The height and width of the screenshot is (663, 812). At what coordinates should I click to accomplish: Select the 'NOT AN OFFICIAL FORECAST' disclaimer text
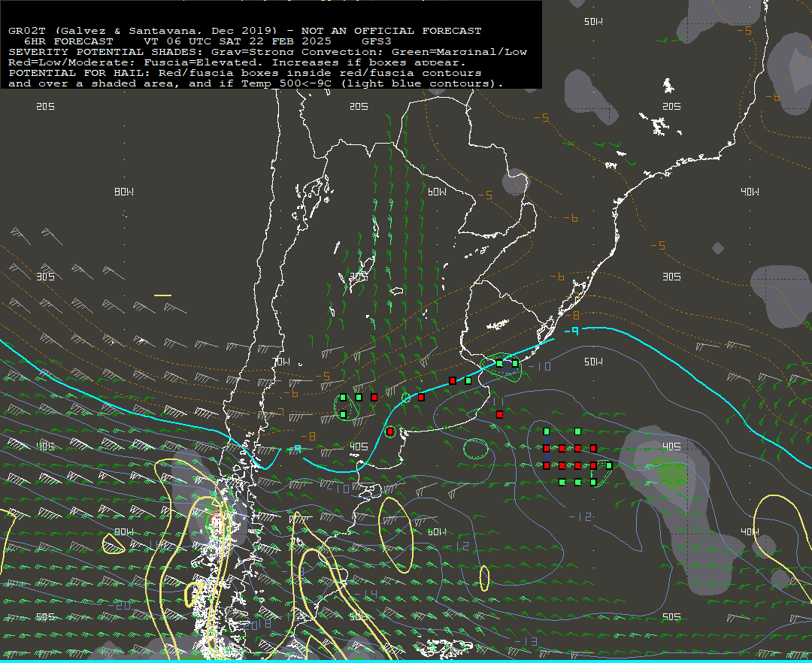391,31
